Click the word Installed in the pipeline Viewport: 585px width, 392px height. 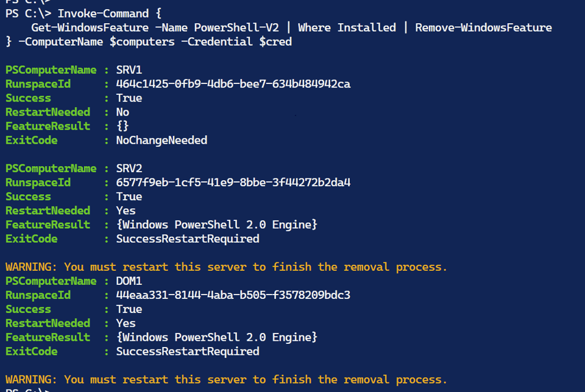click(366, 27)
